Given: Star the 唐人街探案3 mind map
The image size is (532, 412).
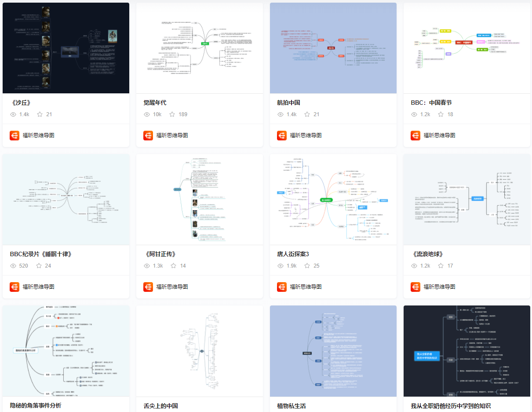Looking at the screenshot, I should pyautogui.click(x=307, y=266).
